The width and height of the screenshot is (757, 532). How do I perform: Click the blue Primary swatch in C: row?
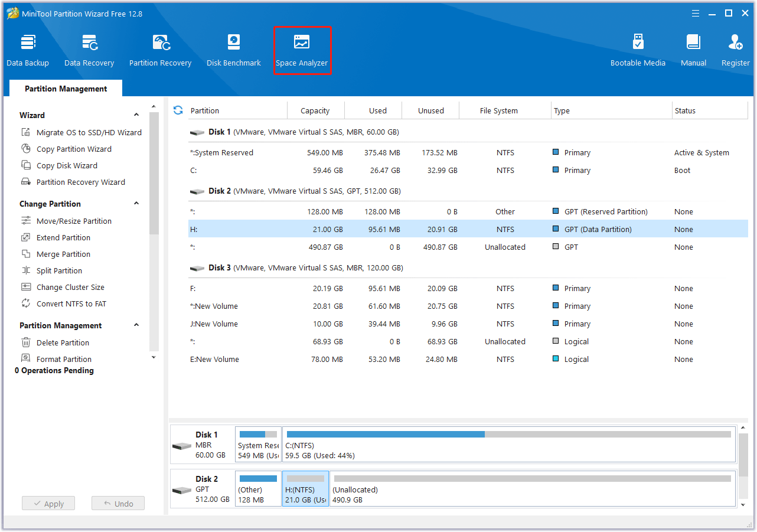click(x=556, y=170)
